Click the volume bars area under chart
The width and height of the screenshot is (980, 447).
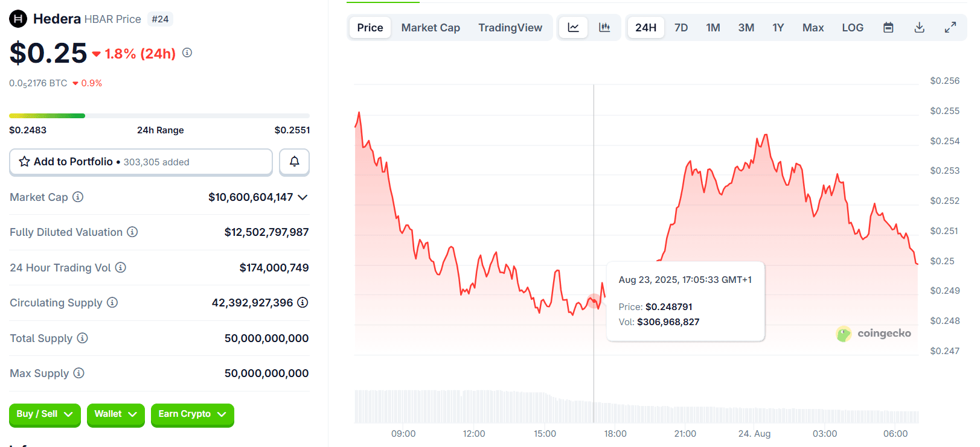coord(636,407)
